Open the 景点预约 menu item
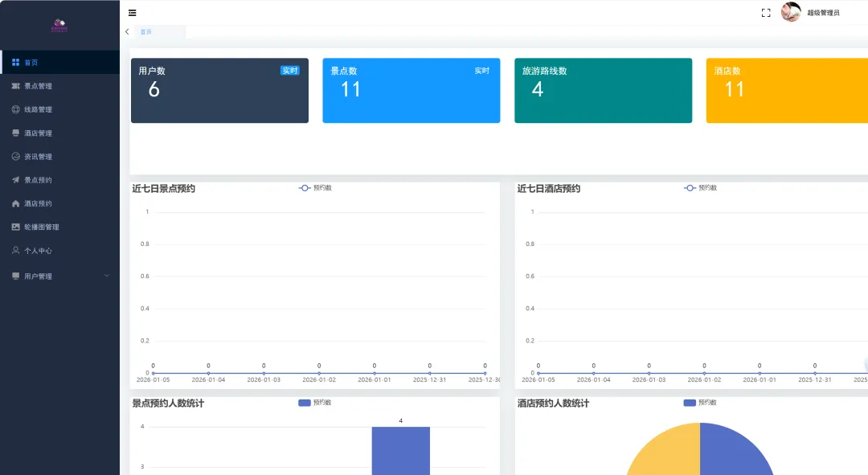Viewport: 868px width, 475px height. click(59, 180)
